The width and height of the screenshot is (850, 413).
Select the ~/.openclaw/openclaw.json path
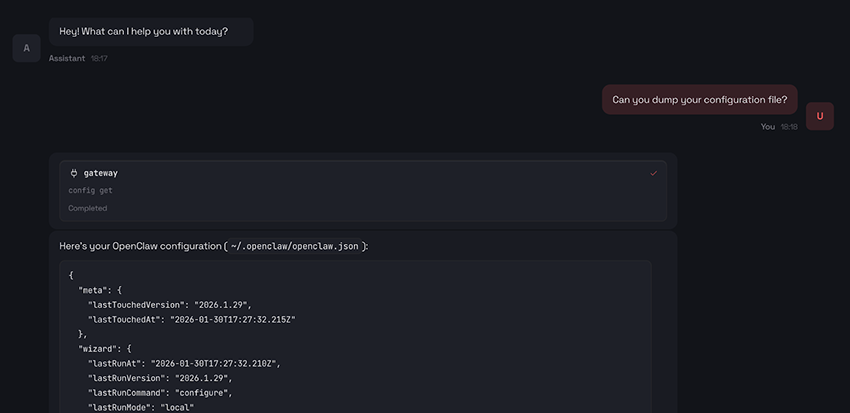[x=296, y=246]
